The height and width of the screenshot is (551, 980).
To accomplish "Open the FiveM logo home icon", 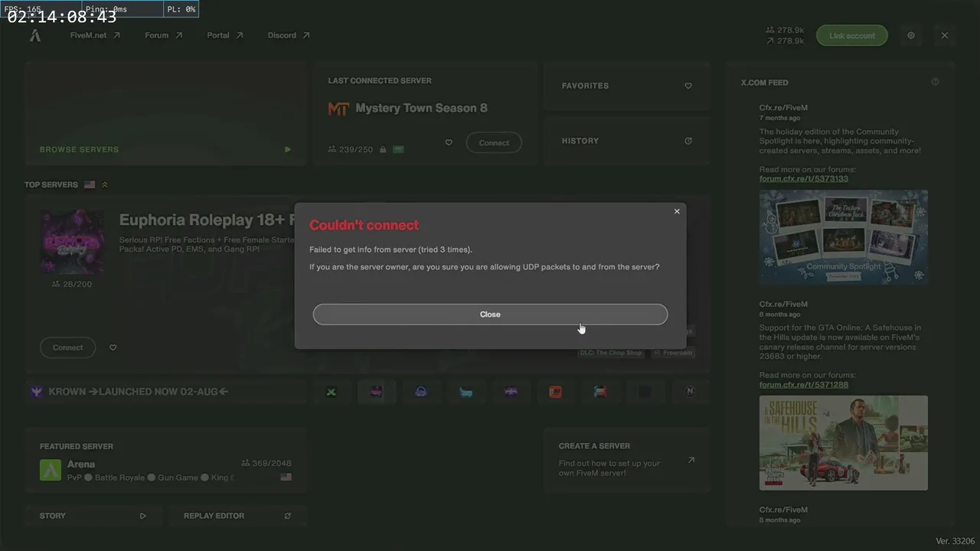I will click(35, 35).
